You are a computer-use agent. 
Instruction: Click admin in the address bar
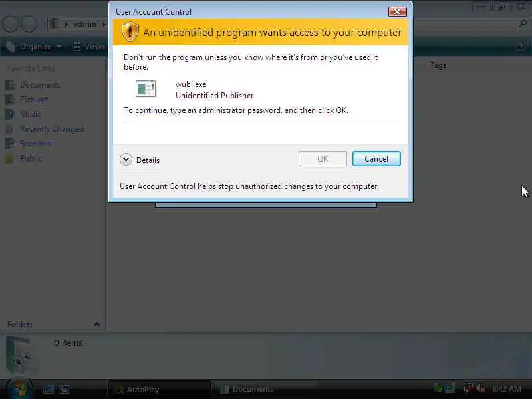point(85,24)
